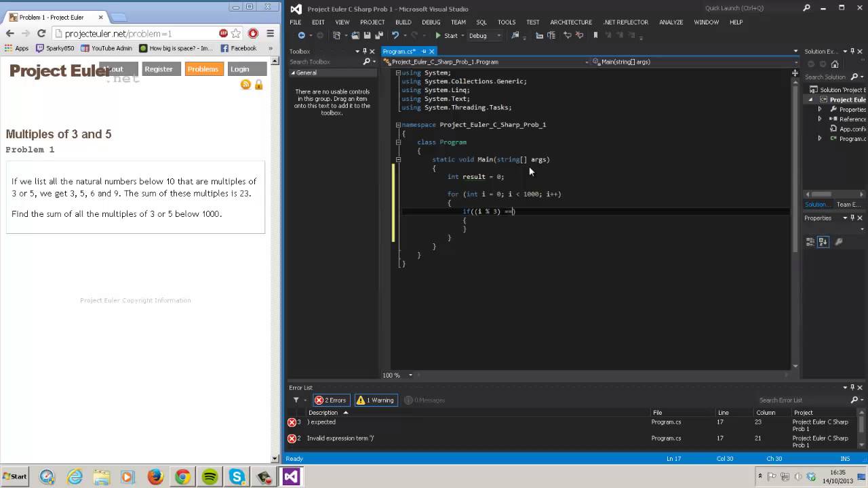The image size is (868, 488).
Task: Collapse the General group in the Toolbox
Action: click(x=293, y=73)
